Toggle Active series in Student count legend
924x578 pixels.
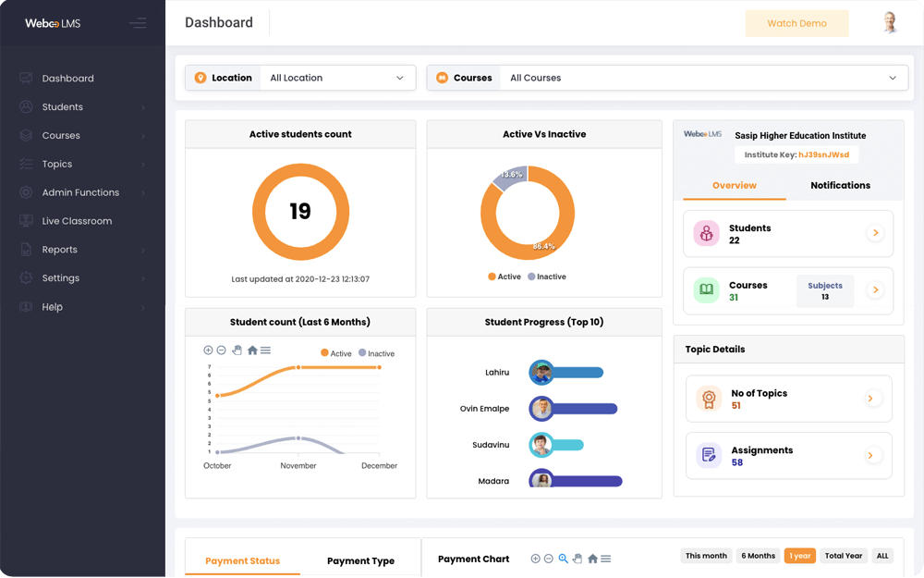[x=336, y=353]
